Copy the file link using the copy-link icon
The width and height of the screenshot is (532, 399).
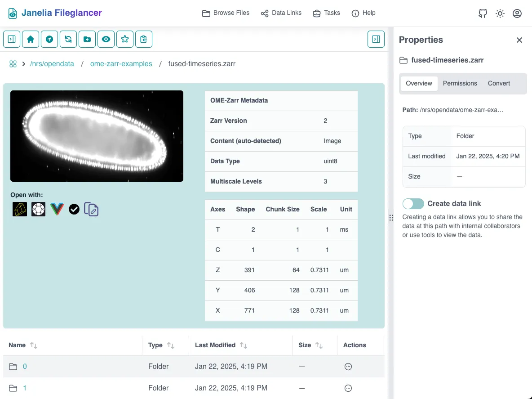91,209
